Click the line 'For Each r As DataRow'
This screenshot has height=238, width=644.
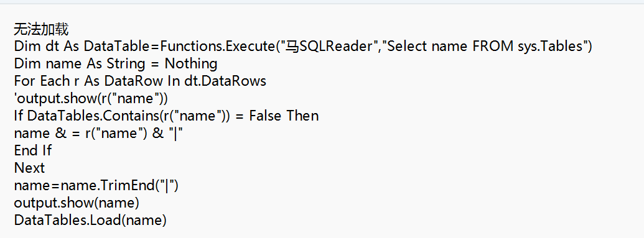[x=140, y=81]
